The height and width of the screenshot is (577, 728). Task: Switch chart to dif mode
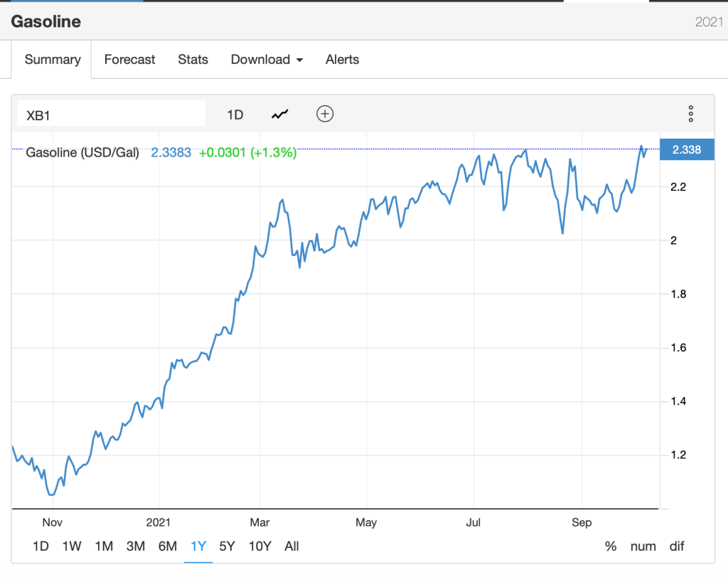676,546
